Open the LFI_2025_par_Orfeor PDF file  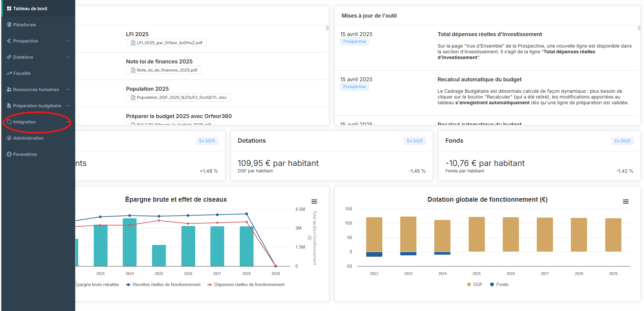click(166, 43)
